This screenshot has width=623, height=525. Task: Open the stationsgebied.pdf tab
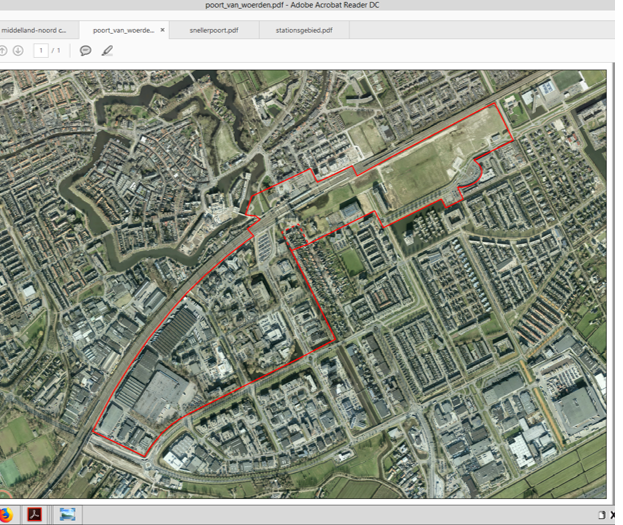pyautogui.click(x=304, y=30)
